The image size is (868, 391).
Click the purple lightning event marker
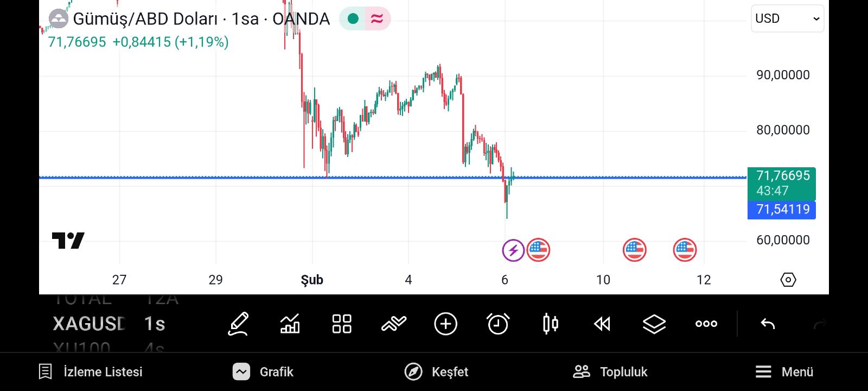[x=513, y=250]
